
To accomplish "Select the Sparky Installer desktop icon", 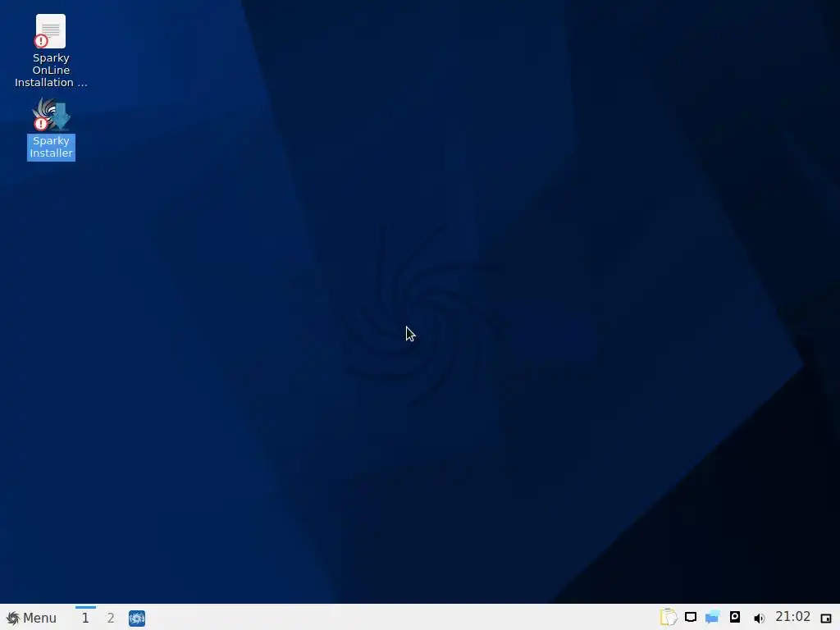I will point(51,129).
